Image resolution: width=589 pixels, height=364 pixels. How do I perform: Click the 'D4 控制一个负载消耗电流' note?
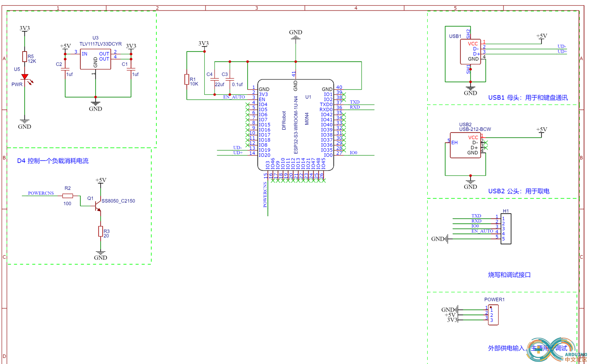tap(53, 161)
